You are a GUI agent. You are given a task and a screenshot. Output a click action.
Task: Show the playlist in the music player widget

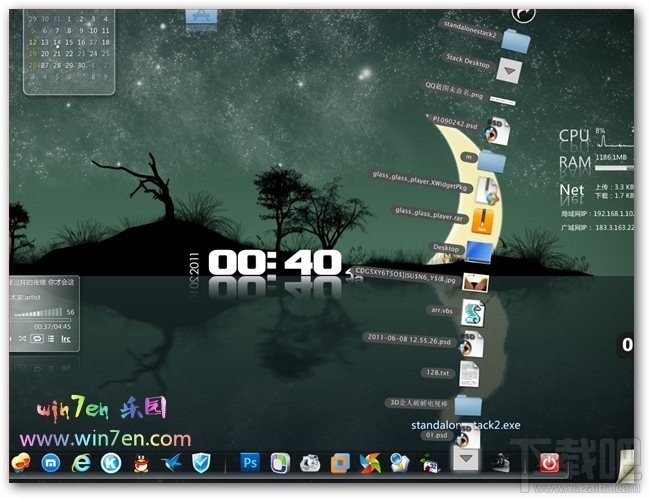coord(51,339)
